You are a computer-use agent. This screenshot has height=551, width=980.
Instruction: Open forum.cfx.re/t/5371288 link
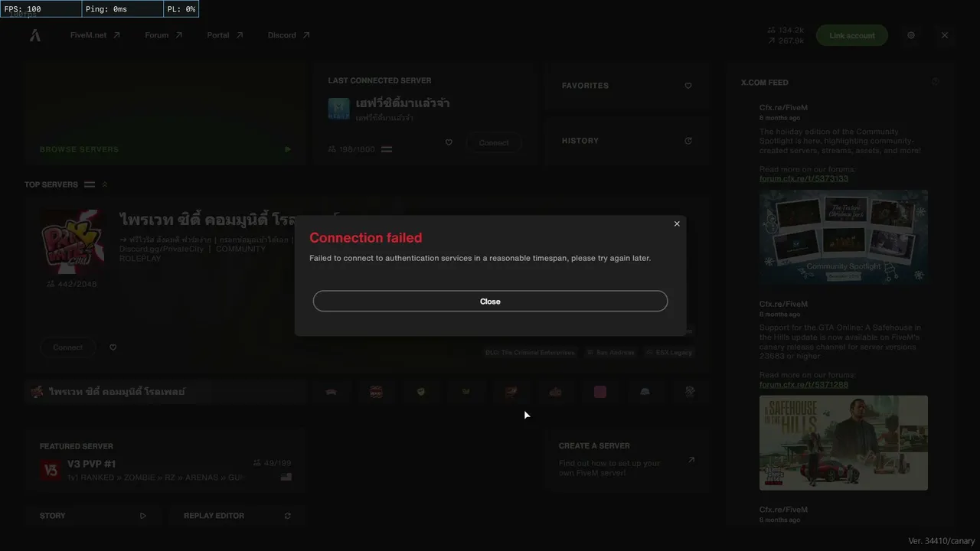coord(803,384)
